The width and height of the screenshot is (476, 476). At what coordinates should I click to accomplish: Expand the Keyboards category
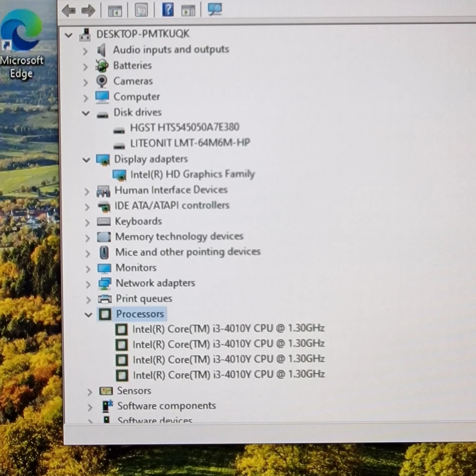[x=87, y=221]
